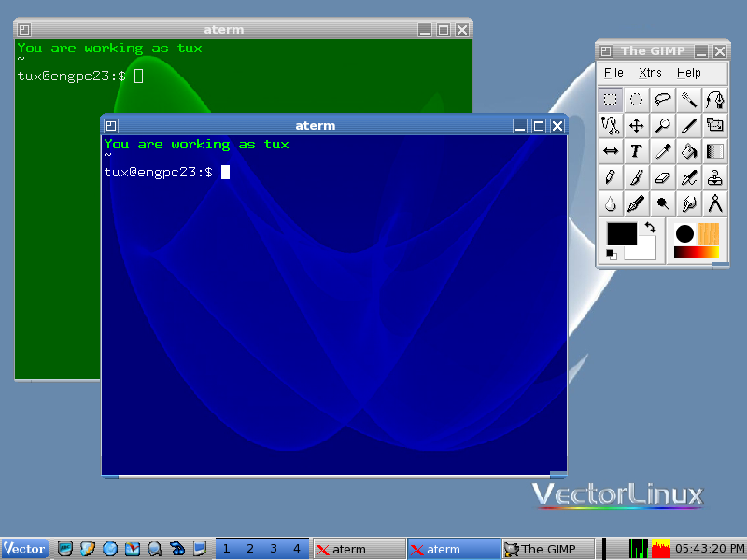
Task: Open the Vector start menu
Action: (25, 549)
